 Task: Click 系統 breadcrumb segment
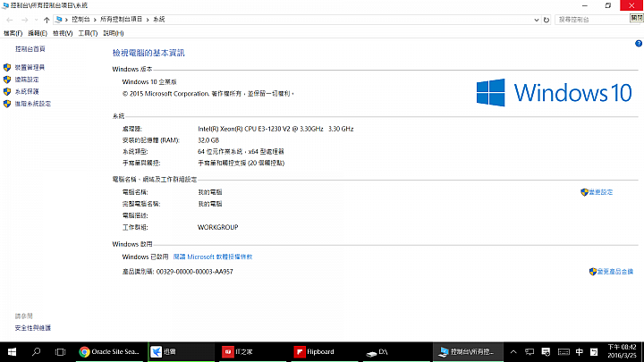(x=158, y=20)
